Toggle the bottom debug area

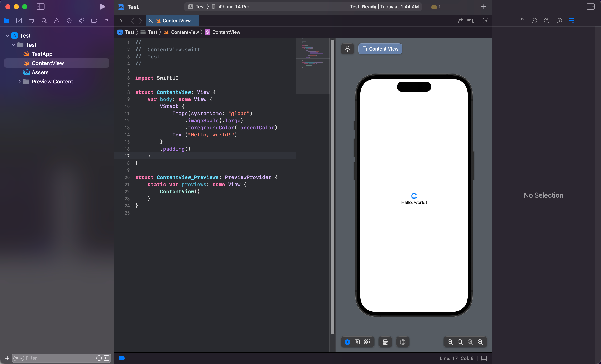[x=484, y=358]
